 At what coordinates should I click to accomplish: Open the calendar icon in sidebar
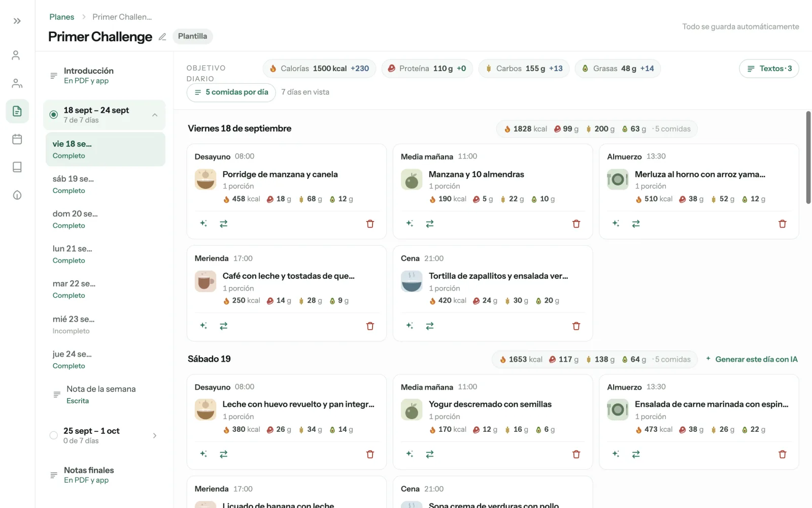(x=17, y=139)
